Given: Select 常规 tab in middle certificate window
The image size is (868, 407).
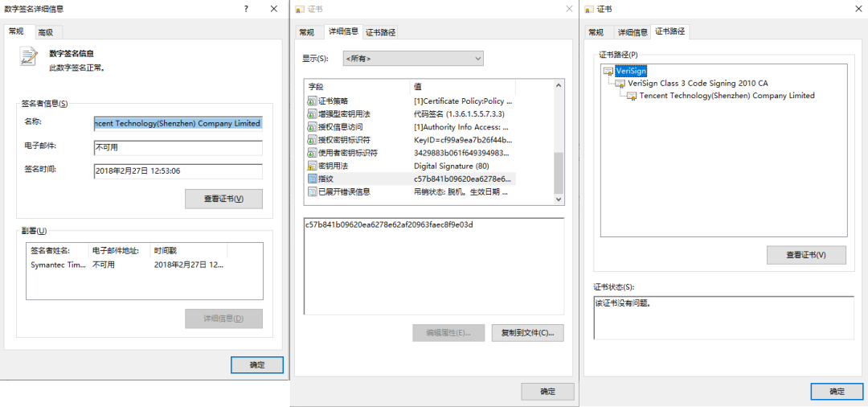Looking at the screenshot, I should click(307, 32).
